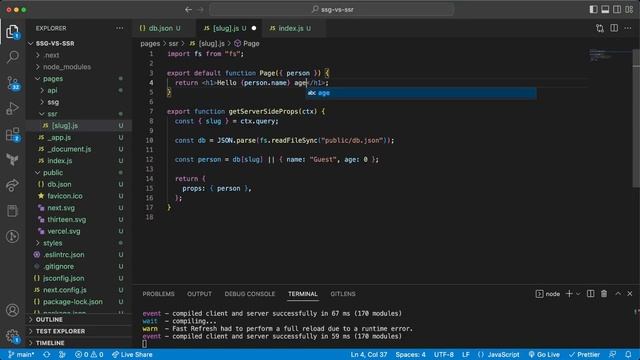Split the editor to the right
Image resolution: width=640 pixels, height=360 pixels.
click(614, 28)
